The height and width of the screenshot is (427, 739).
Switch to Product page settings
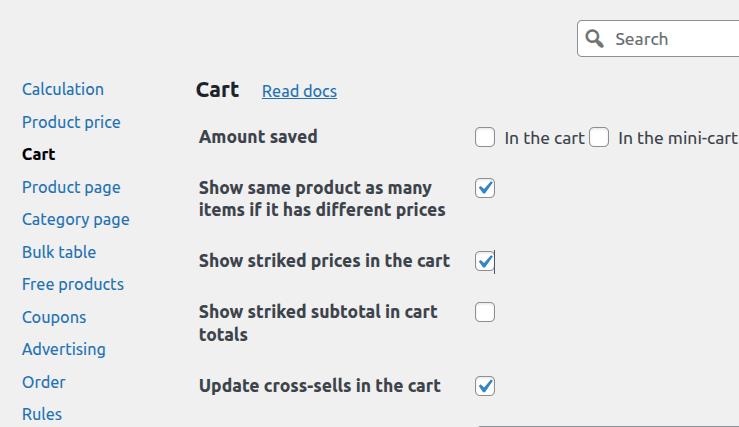(71, 187)
